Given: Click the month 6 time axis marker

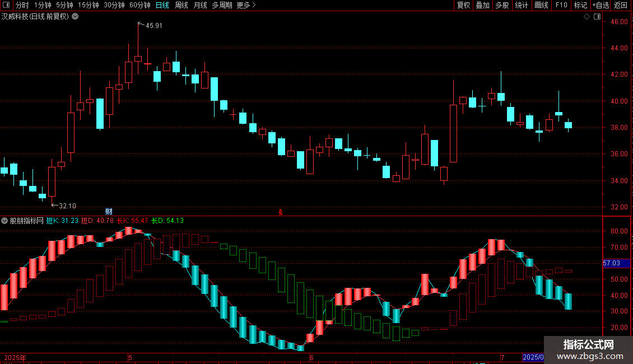Looking at the screenshot, I should tap(311, 357).
